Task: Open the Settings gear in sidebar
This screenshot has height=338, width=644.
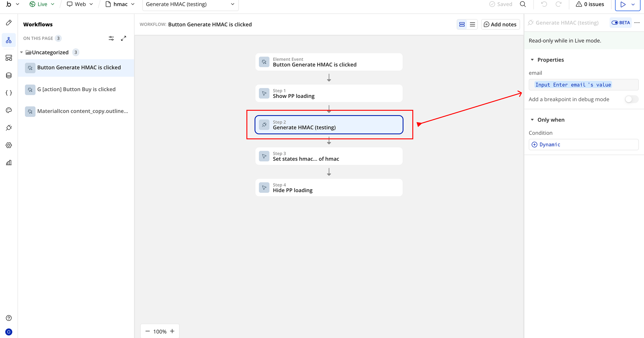Action: pyautogui.click(x=9, y=145)
